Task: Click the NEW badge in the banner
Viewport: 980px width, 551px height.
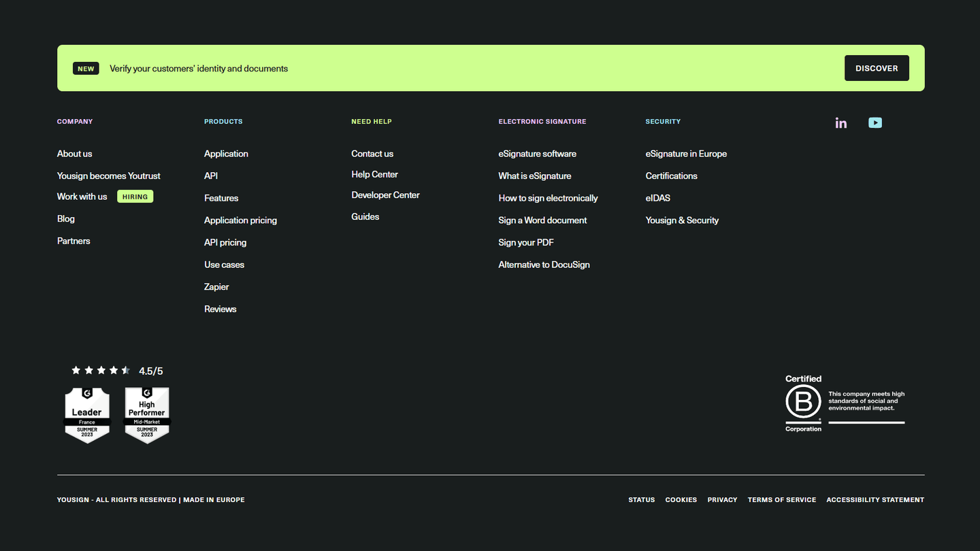Action: [x=86, y=69]
